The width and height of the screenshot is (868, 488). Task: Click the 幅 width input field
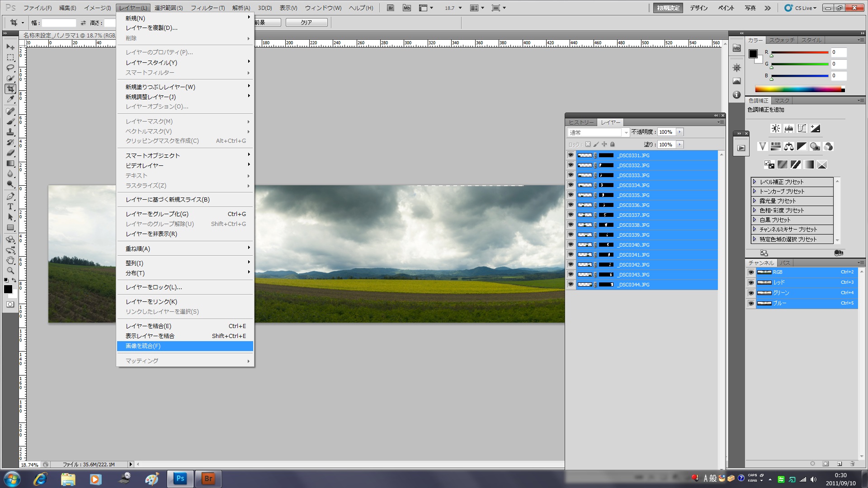click(59, 23)
